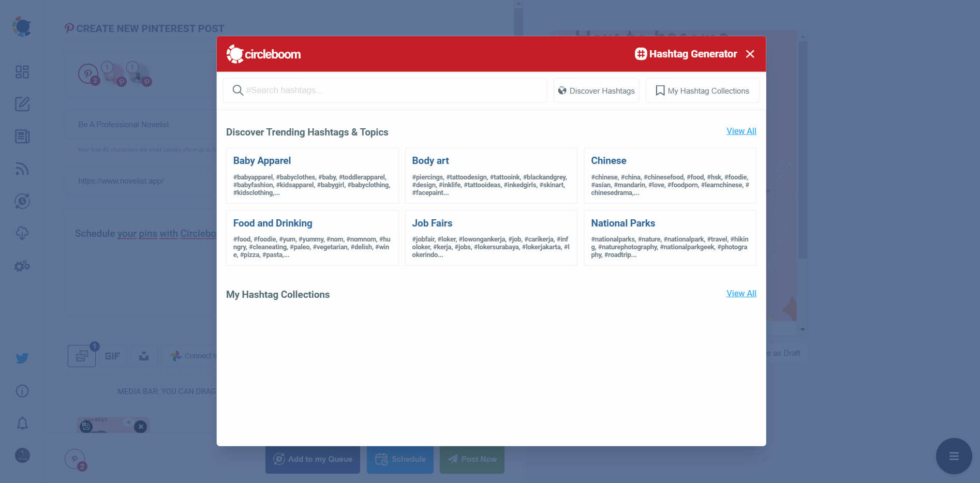980x483 pixels.
Task: Open the RSS feed icon in the sidebar
Action: [x=22, y=169]
